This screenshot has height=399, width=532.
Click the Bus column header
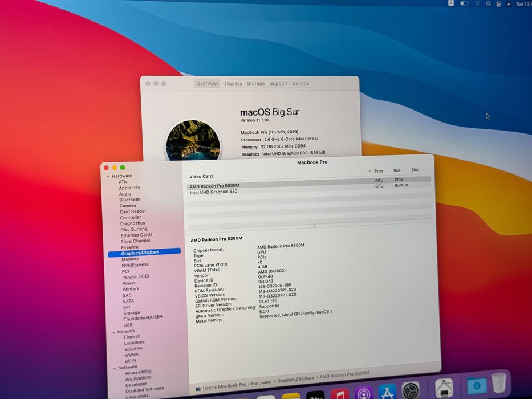click(x=397, y=170)
